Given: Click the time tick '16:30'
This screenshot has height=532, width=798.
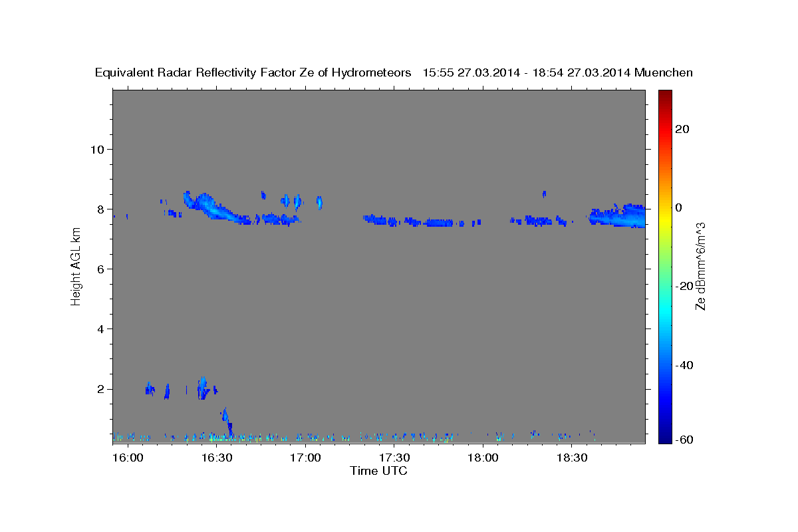Looking at the screenshot, I should pos(216,458).
